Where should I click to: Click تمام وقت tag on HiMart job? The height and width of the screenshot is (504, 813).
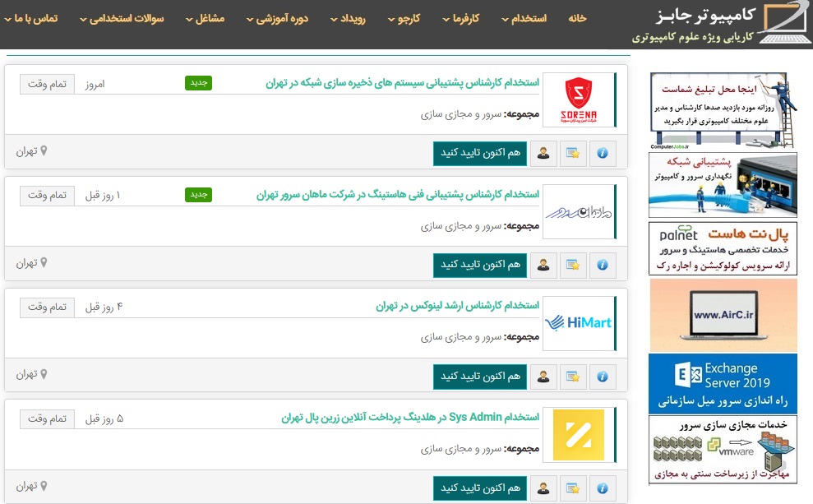[x=47, y=307]
